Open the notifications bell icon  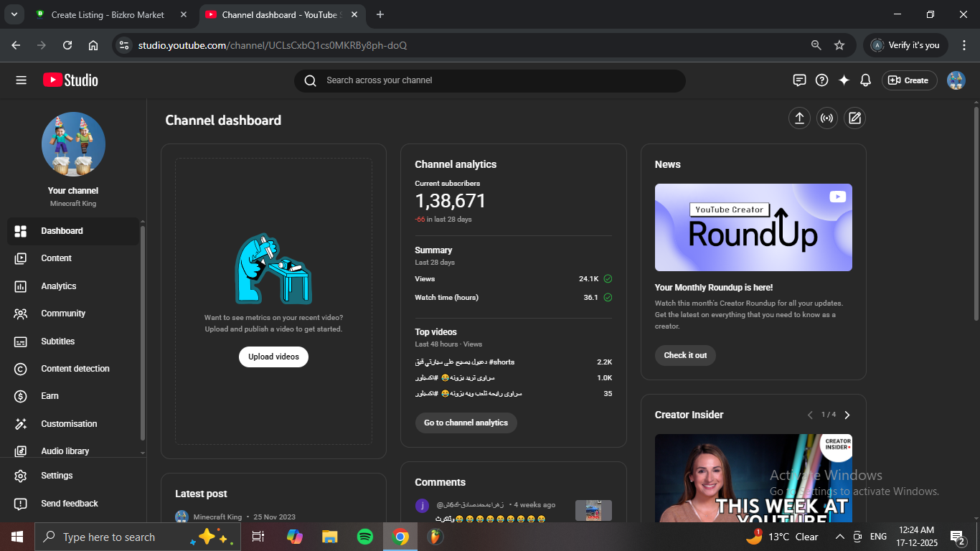[866, 80]
